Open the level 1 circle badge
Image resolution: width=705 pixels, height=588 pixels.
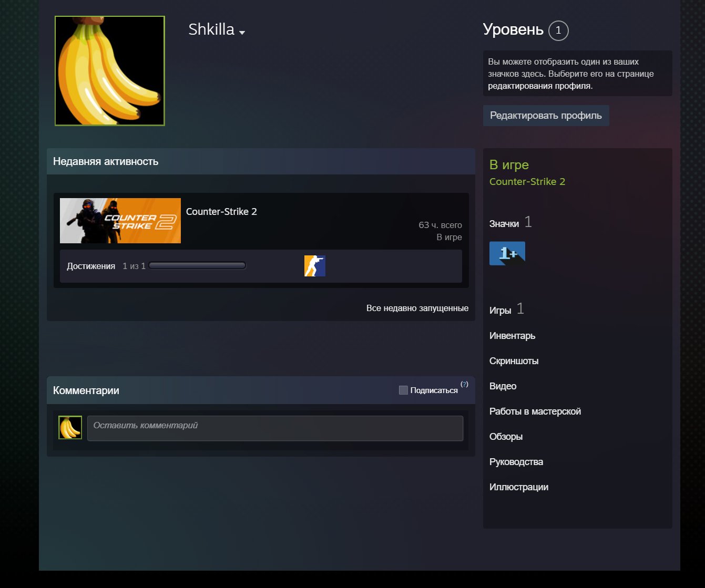point(558,30)
